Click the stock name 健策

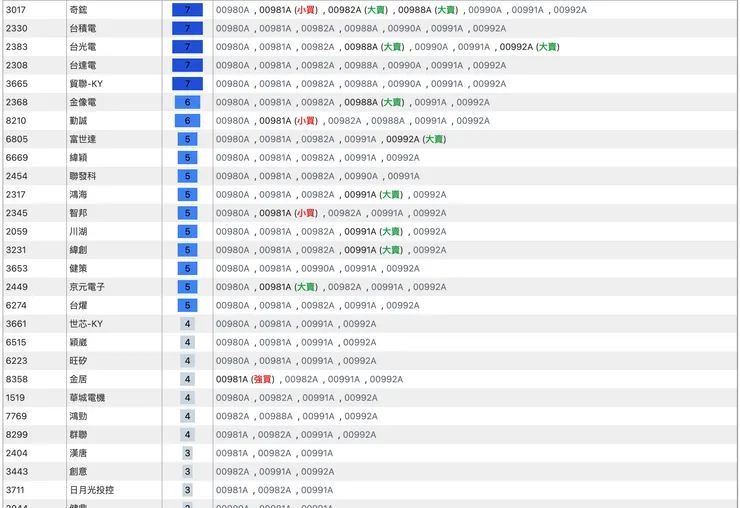[x=78, y=268]
